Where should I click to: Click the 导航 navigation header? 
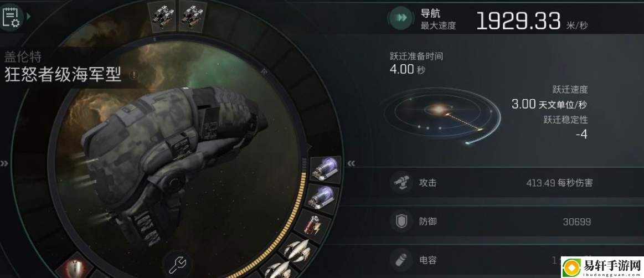click(x=430, y=13)
